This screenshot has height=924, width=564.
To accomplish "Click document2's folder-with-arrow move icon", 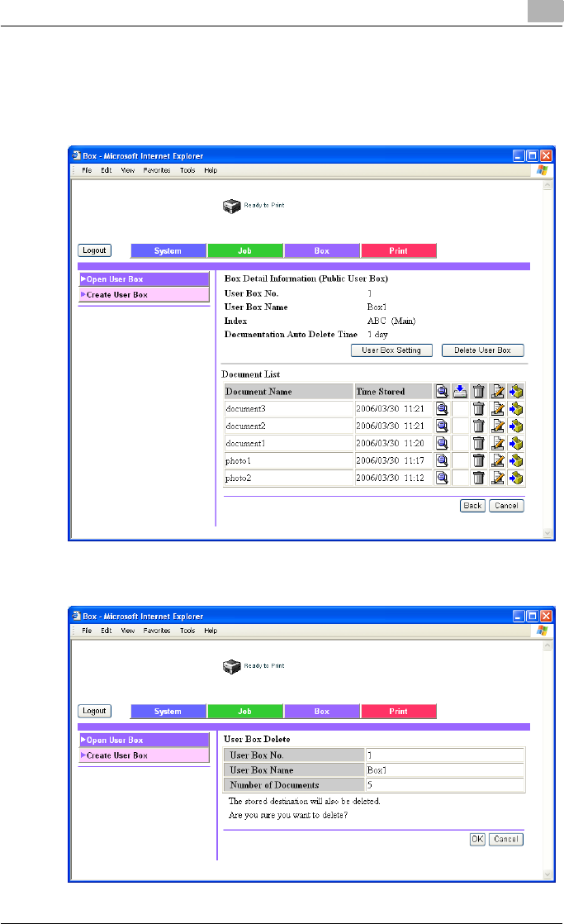I will point(517,426).
